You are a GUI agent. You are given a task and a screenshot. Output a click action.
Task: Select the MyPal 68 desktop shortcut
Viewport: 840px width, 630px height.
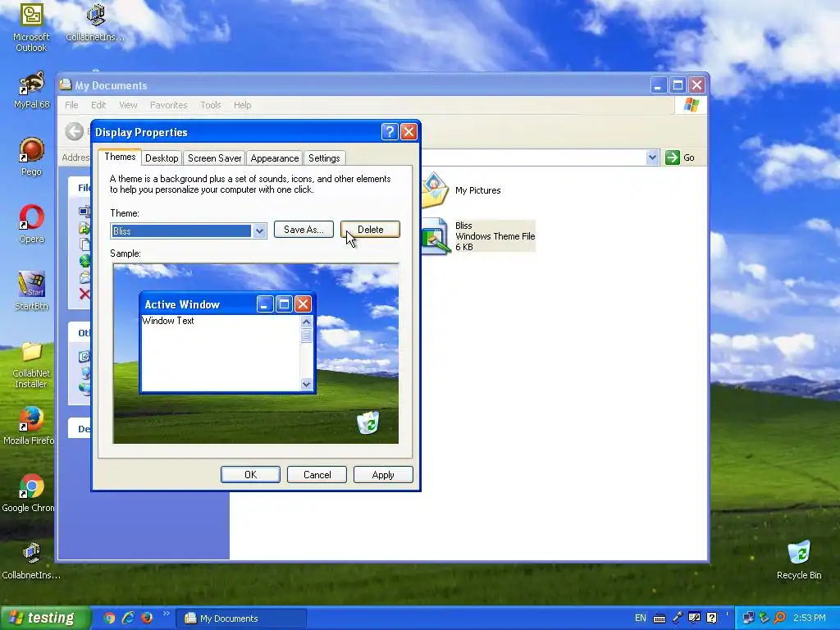31,90
